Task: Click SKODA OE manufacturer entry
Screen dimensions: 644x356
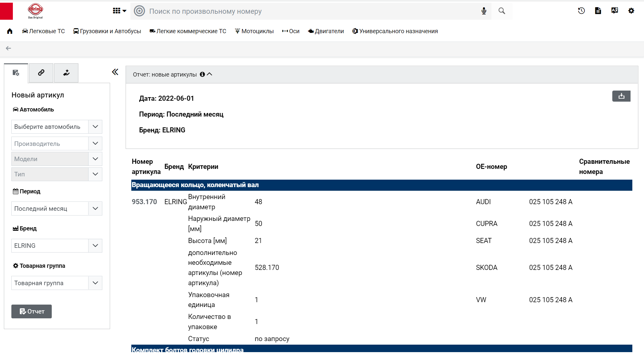Action: pos(487,268)
